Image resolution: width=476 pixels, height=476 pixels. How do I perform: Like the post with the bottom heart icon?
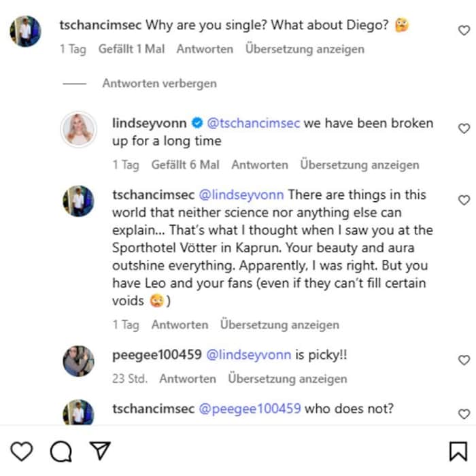point(22,451)
